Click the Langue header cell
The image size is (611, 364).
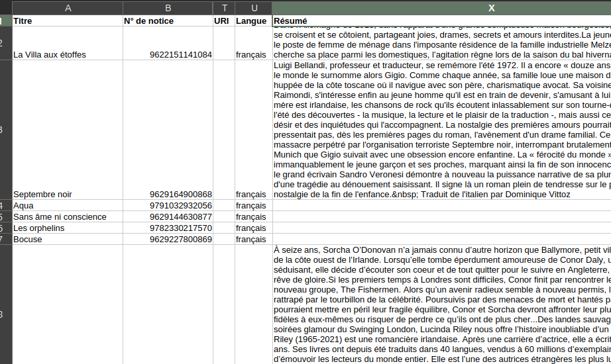pyautogui.click(x=253, y=21)
